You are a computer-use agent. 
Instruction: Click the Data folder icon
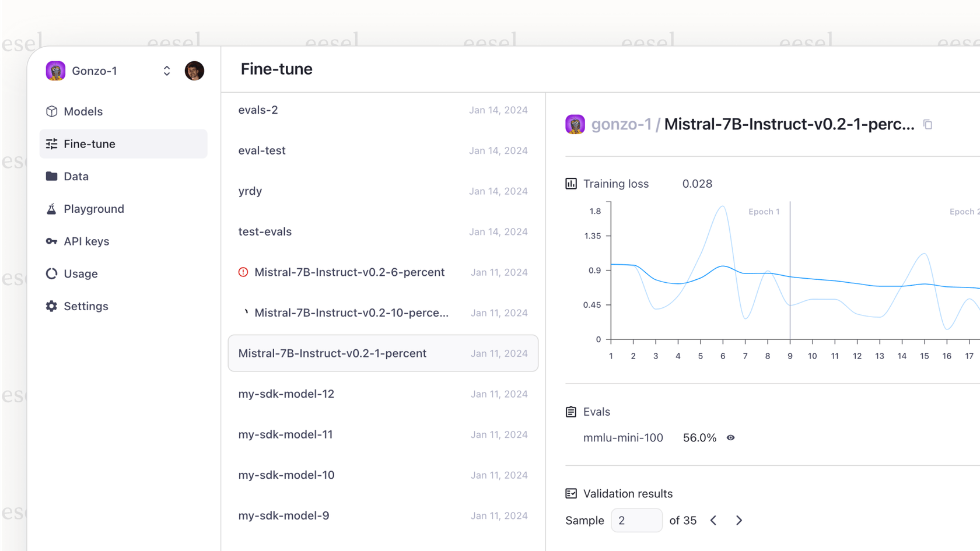(51, 176)
